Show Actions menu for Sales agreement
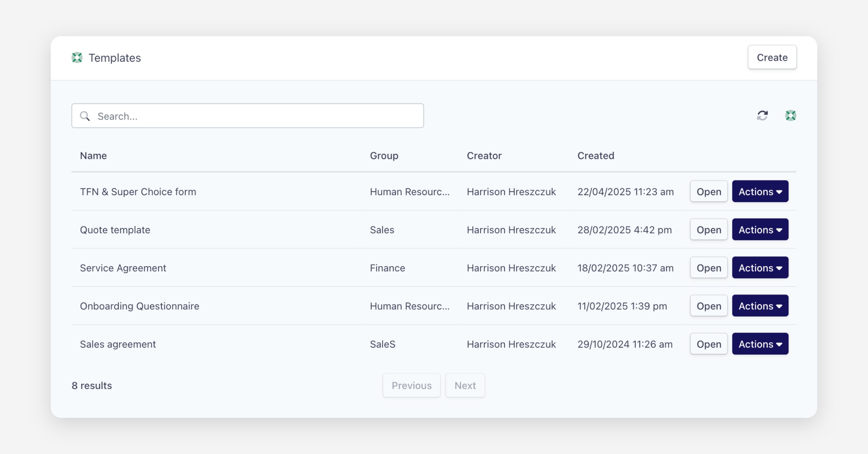Screen dimensions: 868x454 [760, 344]
